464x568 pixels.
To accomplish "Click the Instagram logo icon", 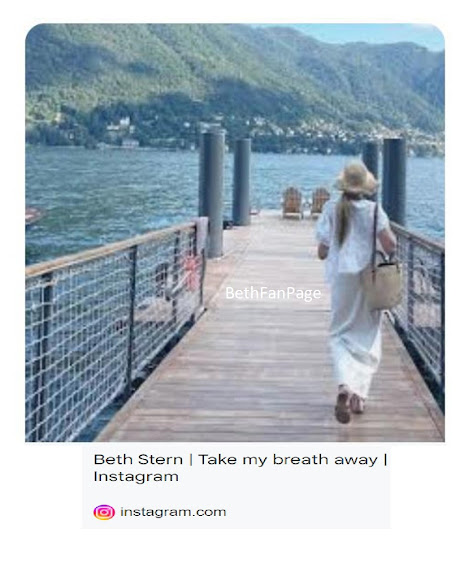I will [104, 512].
